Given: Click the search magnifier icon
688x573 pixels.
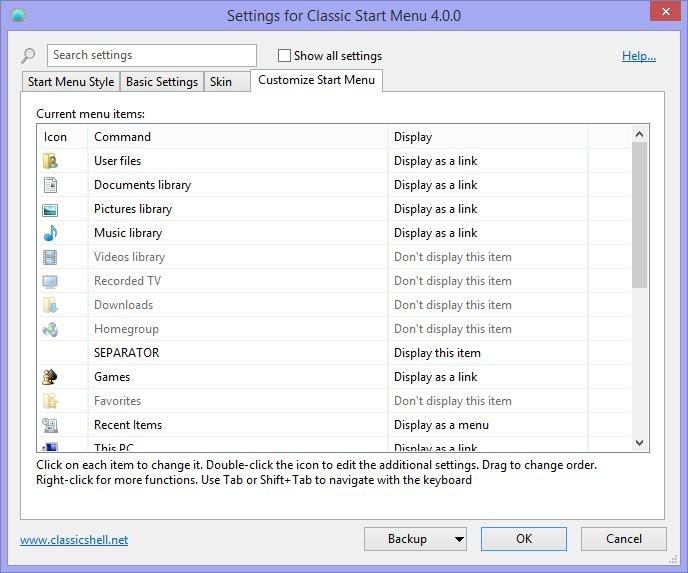Looking at the screenshot, I should (x=28, y=56).
